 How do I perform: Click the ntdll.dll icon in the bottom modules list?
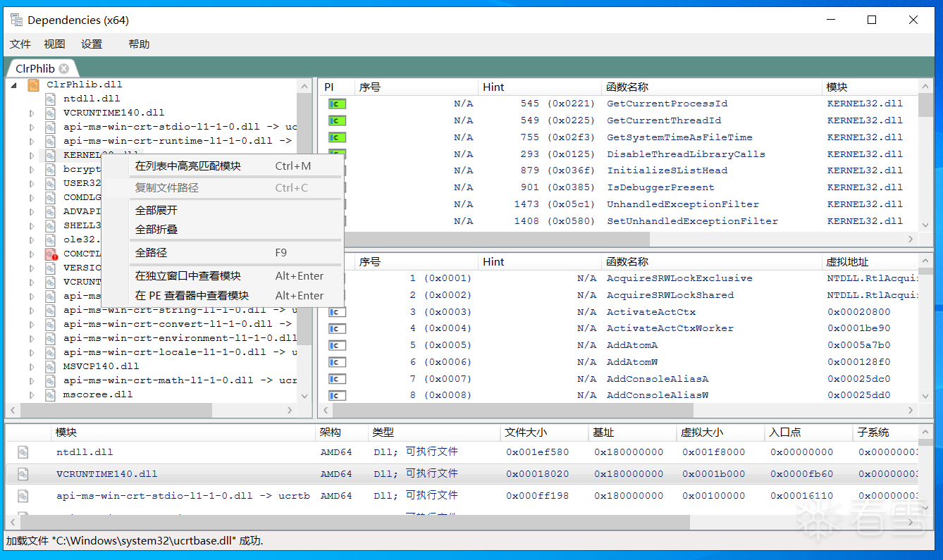[23, 452]
